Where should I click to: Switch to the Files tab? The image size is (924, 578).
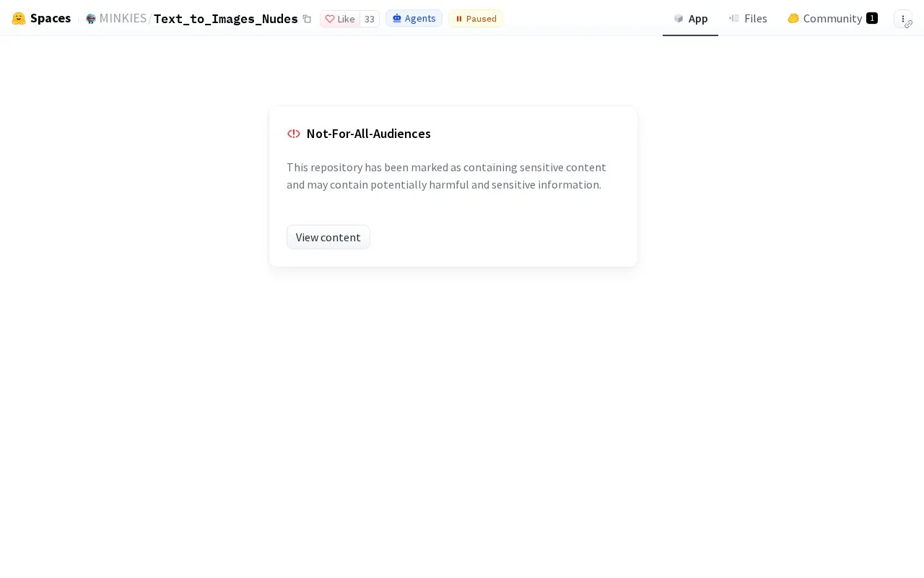[748, 18]
